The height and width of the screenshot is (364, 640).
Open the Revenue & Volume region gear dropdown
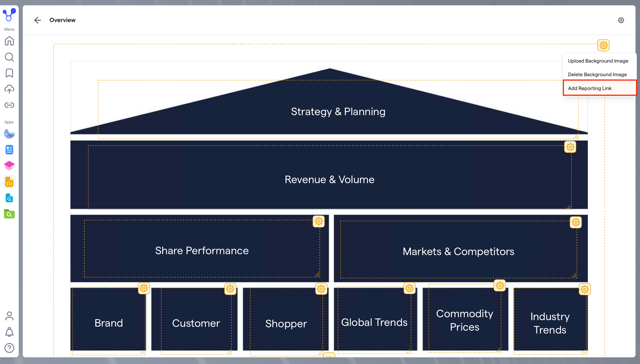point(570,147)
